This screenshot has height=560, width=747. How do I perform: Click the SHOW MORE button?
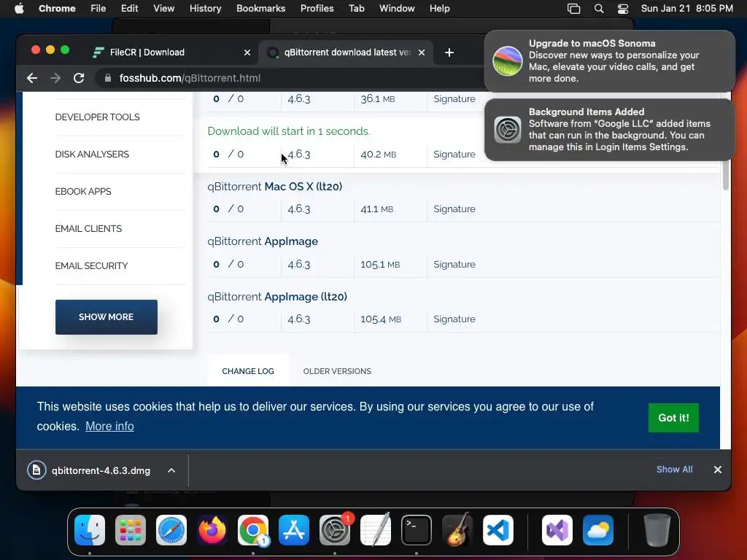tap(107, 317)
